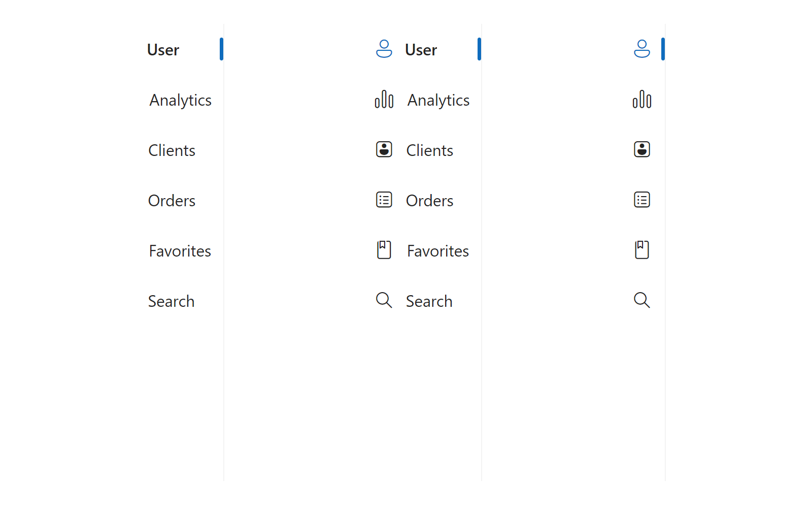Screen dimensions: 812x508
Task: Open the Clients tab in the text-only list
Action: (x=172, y=150)
